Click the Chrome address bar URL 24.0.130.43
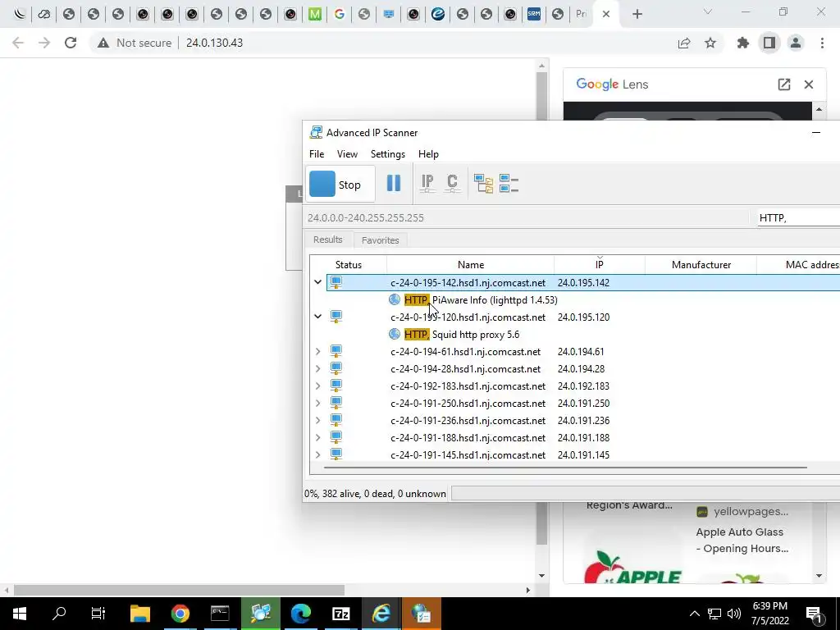 tap(214, 43)
